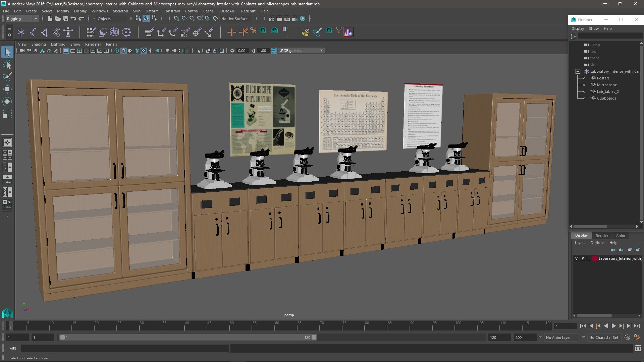Step to the next key button
This screenshot has height=362, width=644.
click(x=622, y=326)
